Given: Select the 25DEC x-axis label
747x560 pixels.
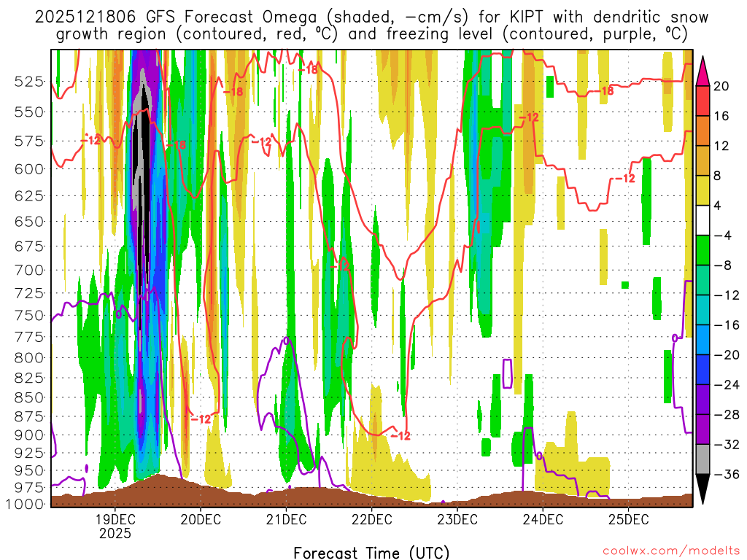Looking at the screenshot, I should click(628, 519).
